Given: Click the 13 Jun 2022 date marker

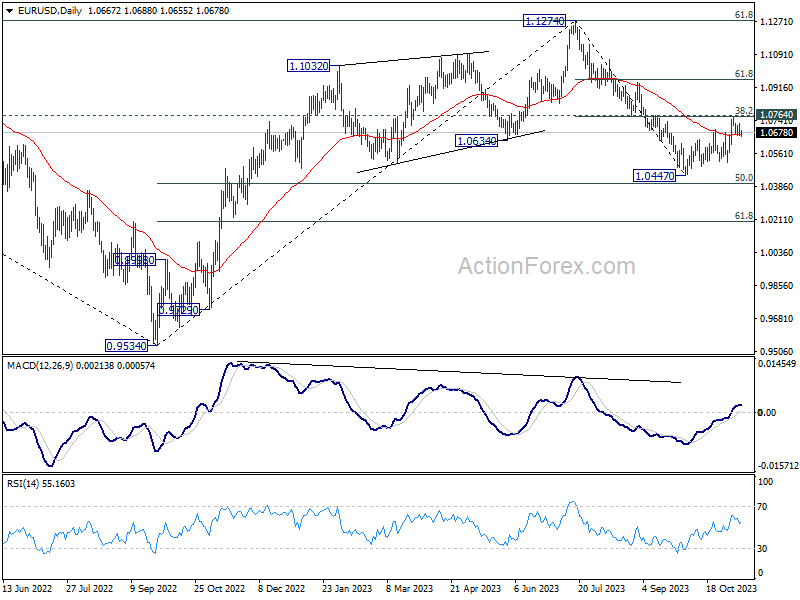Looking at the screenshot, I should click(28, 588).
